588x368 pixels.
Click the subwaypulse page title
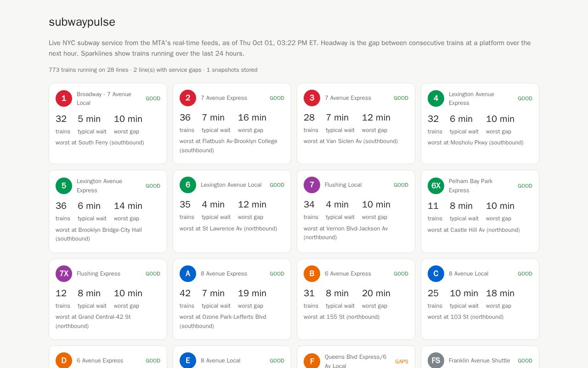pyautogui.click(x=82, y=22)
